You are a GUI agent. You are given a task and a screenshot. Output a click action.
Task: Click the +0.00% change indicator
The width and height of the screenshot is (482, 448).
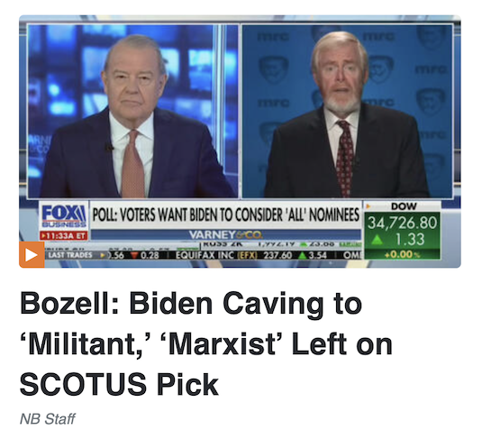[402, 254]
